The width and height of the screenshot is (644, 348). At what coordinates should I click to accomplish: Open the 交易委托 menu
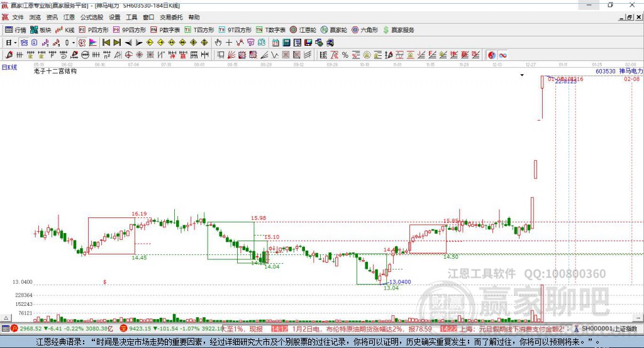171,17
